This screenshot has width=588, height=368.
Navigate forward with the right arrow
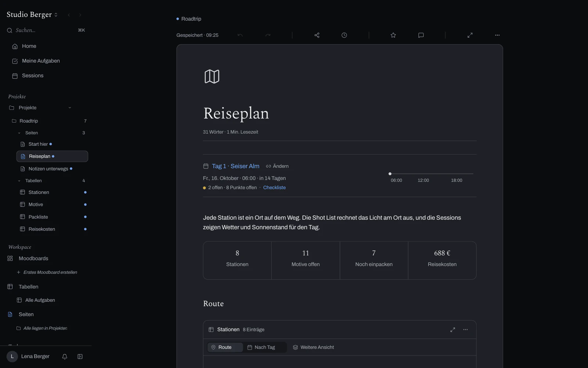pos(80,15)
